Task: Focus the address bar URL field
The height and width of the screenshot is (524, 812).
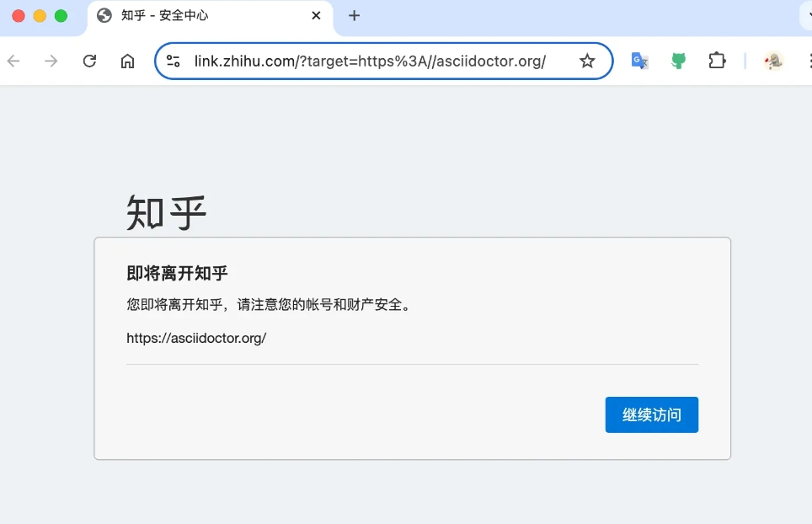Action: pos(371,61)
